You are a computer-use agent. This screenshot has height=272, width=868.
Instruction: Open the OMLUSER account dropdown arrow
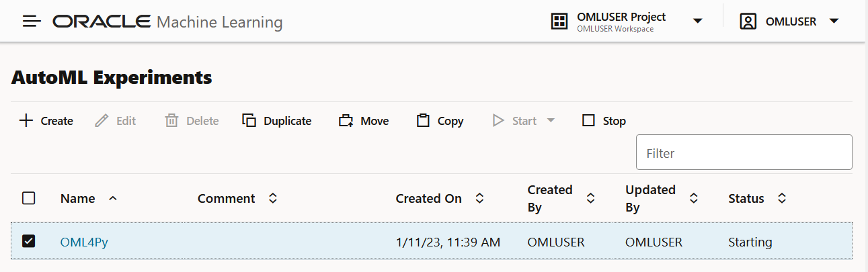pyautogui.click(x=834, y=21)
